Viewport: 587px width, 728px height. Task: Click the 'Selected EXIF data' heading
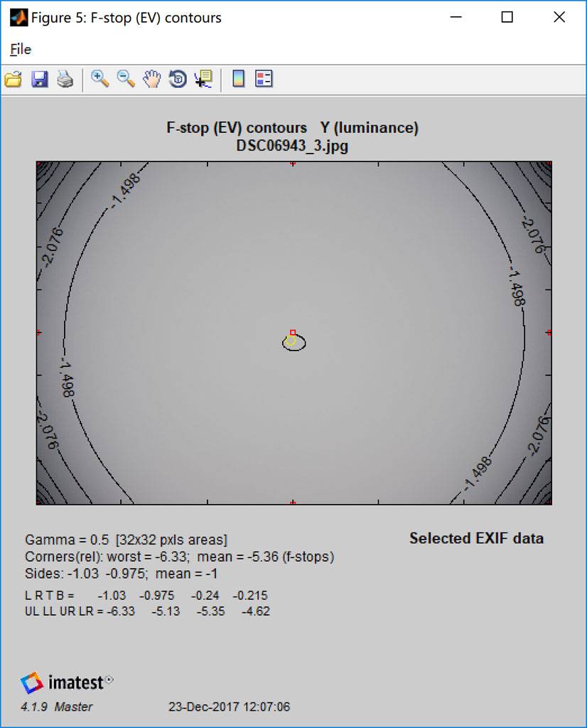click(476, 538)
